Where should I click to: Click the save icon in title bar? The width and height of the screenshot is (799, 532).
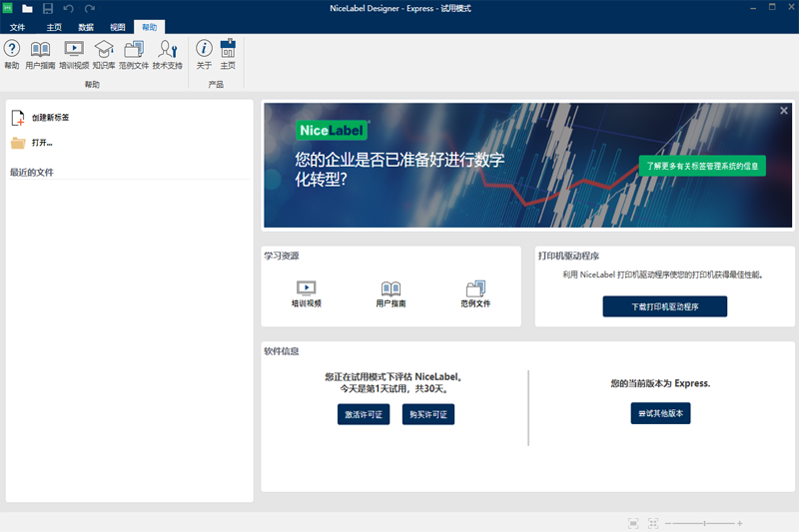pyautogui.click(x=47, y=9)
